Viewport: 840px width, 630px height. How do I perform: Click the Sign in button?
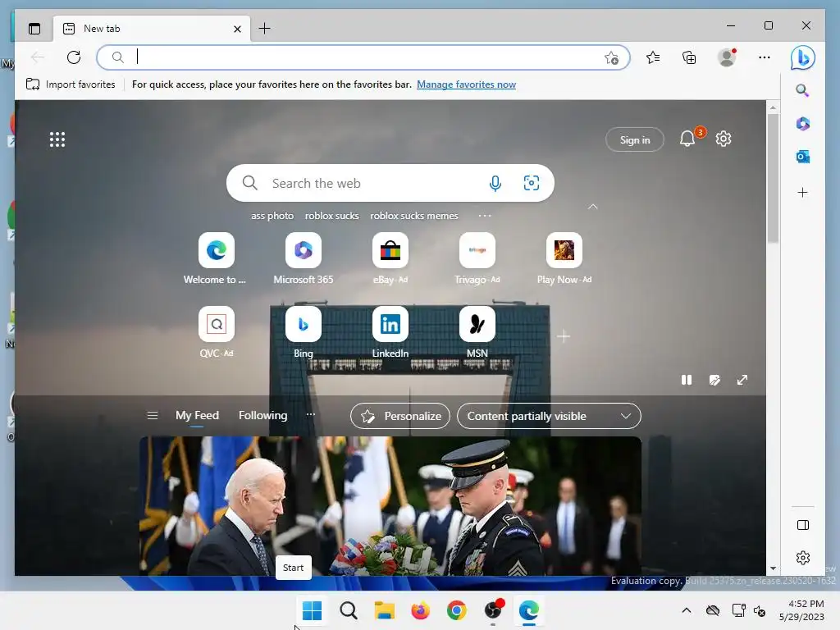point(635,139)
